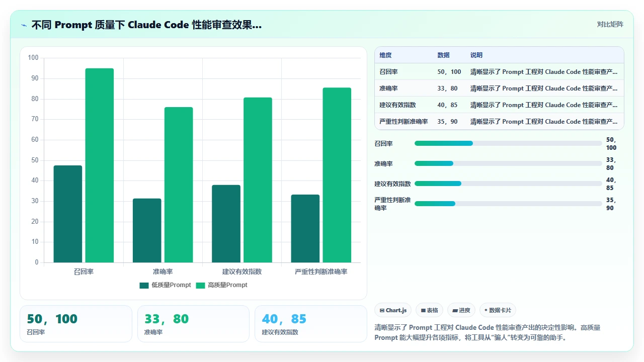
Task: Click the table value 40, 85
Action: [x=447, y=105]
